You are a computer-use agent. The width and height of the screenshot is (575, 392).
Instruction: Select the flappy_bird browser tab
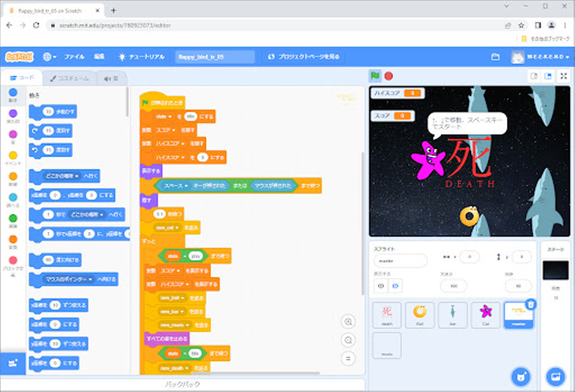pos(54,11)
